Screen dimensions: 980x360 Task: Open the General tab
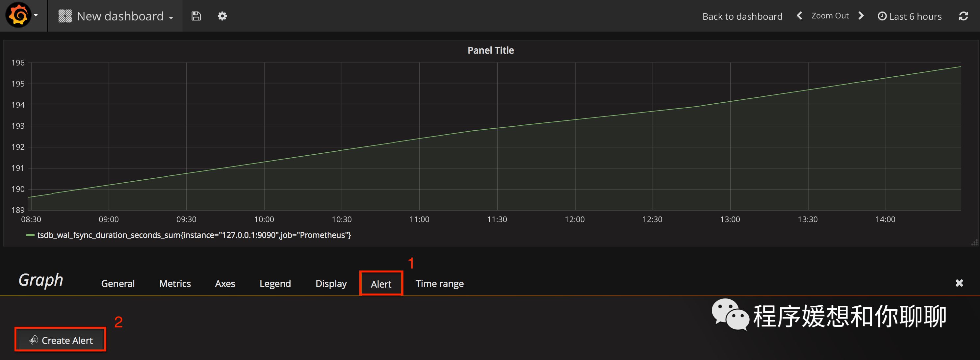117,284
